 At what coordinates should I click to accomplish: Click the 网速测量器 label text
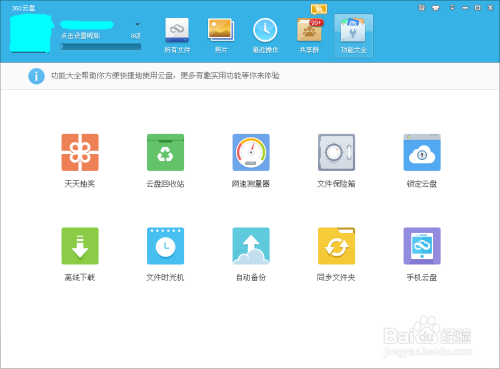point(251,184)
